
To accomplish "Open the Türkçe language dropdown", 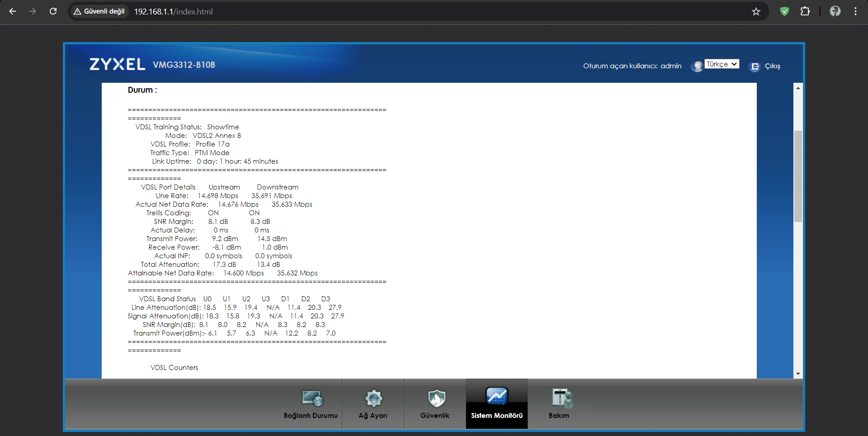I will pos(722,64).
